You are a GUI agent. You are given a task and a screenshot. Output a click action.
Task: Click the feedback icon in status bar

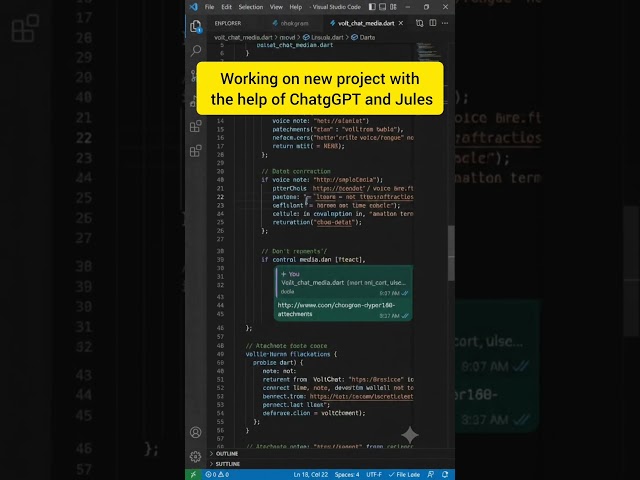431,474
